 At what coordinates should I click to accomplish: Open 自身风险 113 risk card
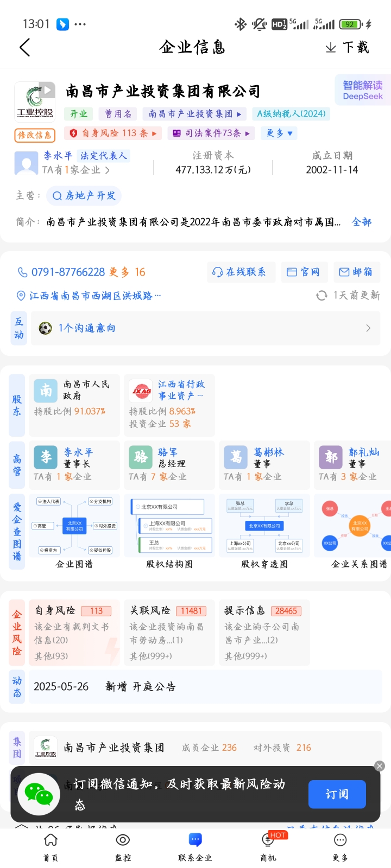coord(74,633)
